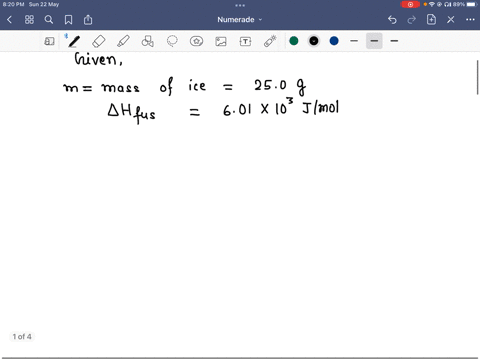The width and height of the screenshot is (480, 360).
Task: Activate the laser pointer tool
Action: pyautogui.click(x=270, y=41)
